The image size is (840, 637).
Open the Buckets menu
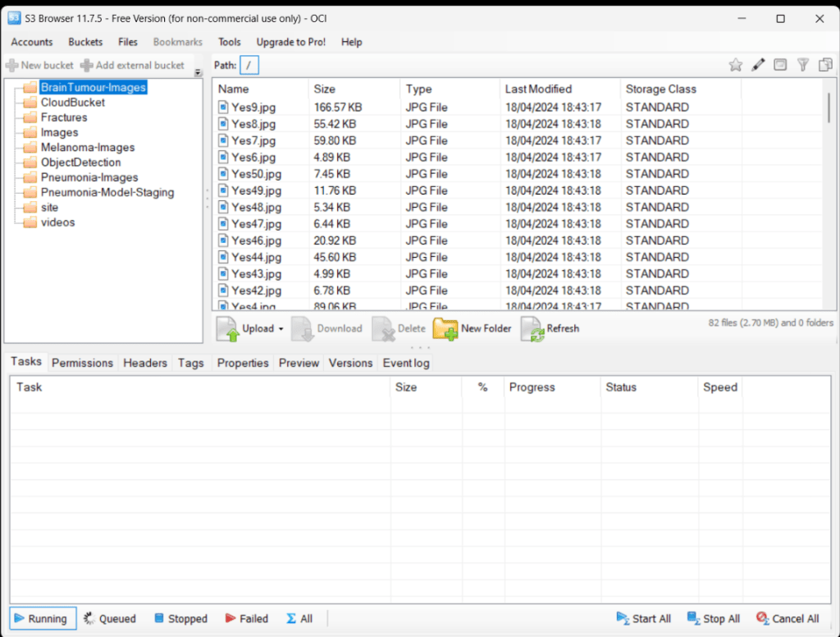(85, 42)
